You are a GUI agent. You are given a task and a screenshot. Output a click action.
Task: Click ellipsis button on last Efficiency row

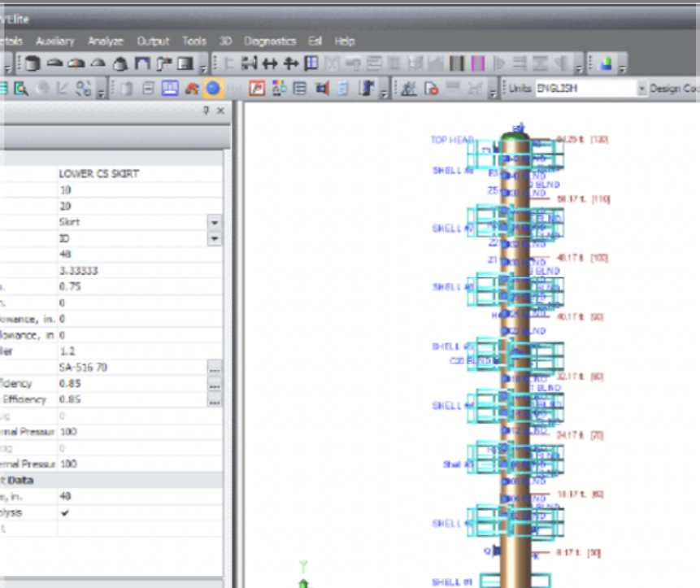coord(215,400)
